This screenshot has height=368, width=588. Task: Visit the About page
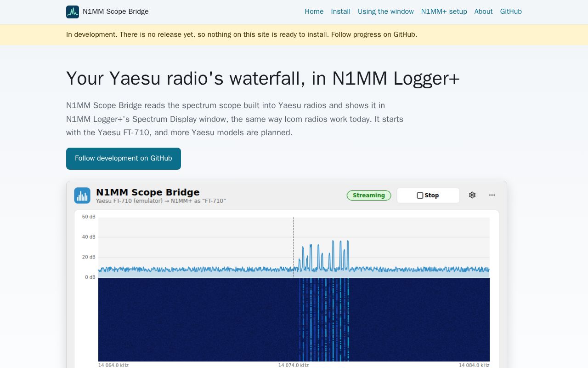pyautogui.click(x=484, y=11)
